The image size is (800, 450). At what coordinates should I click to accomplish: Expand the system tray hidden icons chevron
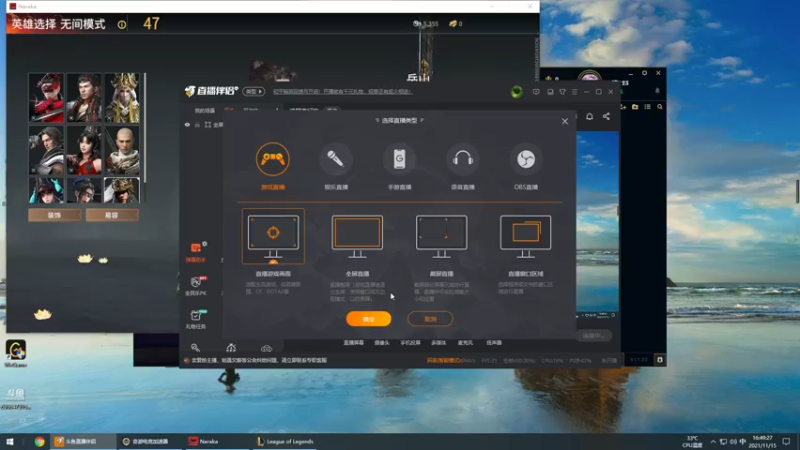point(713,441)
